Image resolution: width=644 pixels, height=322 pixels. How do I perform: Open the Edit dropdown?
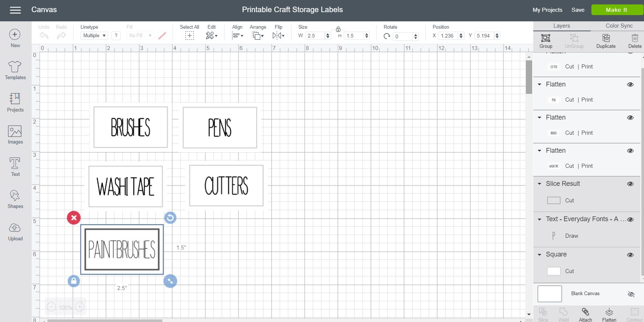211,35
